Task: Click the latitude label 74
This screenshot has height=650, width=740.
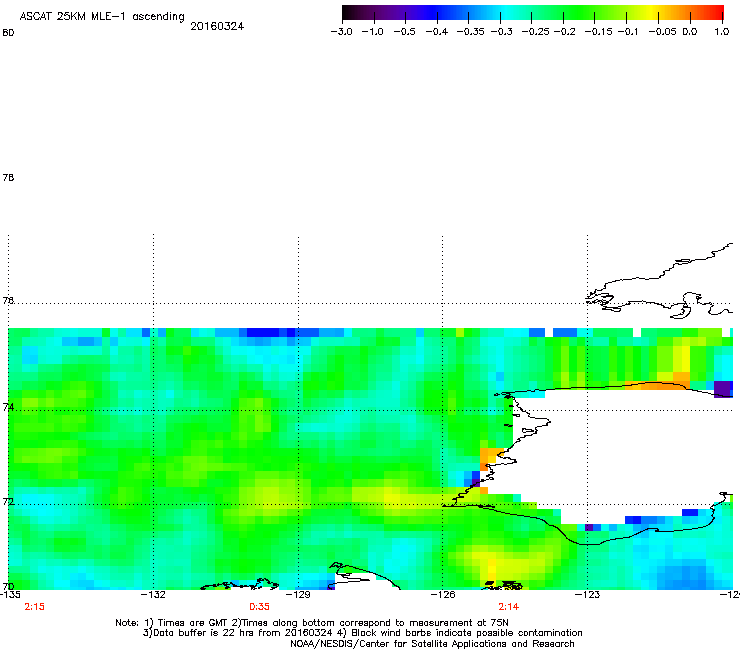Action: coord(8,407)
